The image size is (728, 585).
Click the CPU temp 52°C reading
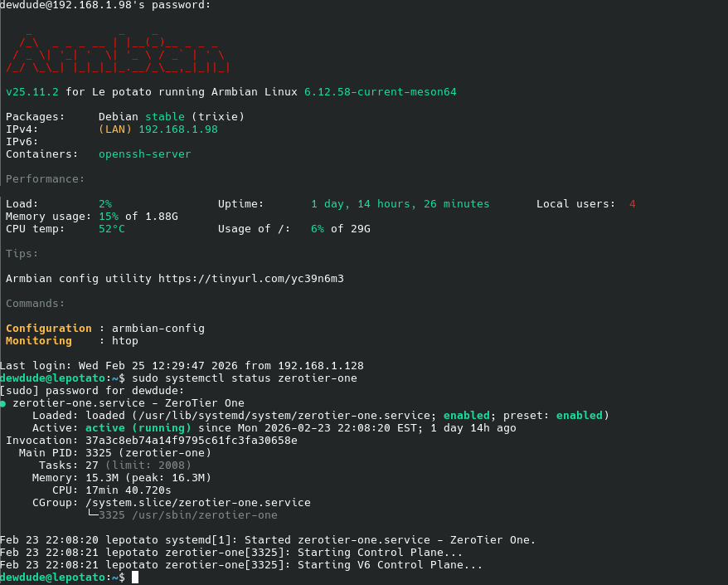click(111, 229)
